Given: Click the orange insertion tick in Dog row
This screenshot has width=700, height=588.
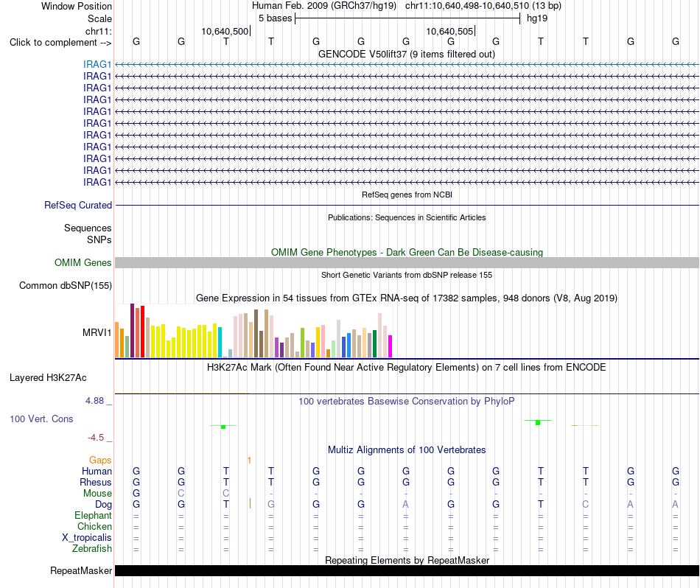Looking at the screenshot, I should point(250,503).
